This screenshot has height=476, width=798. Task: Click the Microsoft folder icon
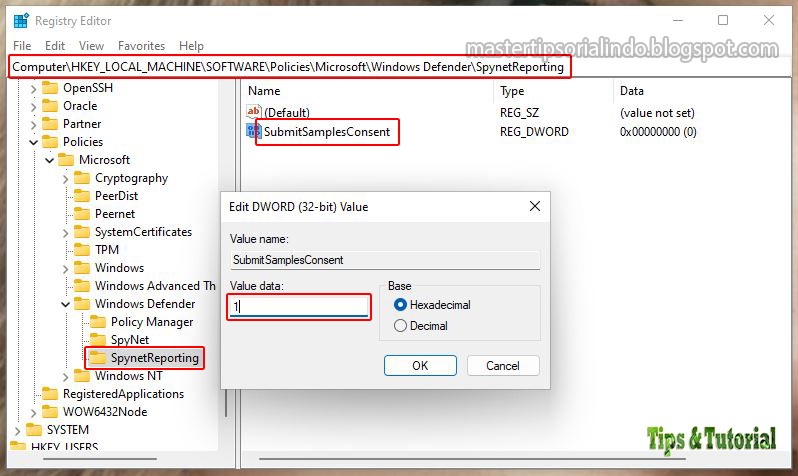(66, 160)
